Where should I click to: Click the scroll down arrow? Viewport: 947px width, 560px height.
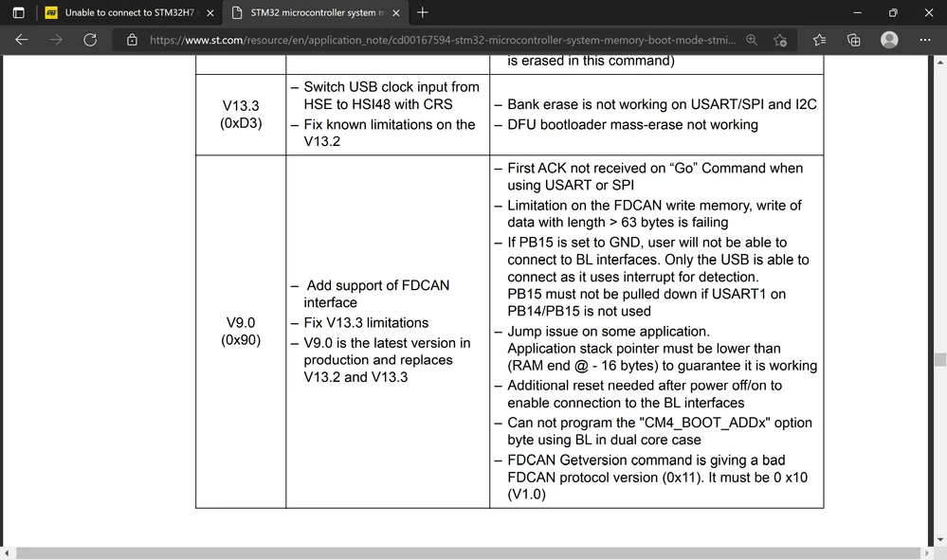click(x=939, y=539)
